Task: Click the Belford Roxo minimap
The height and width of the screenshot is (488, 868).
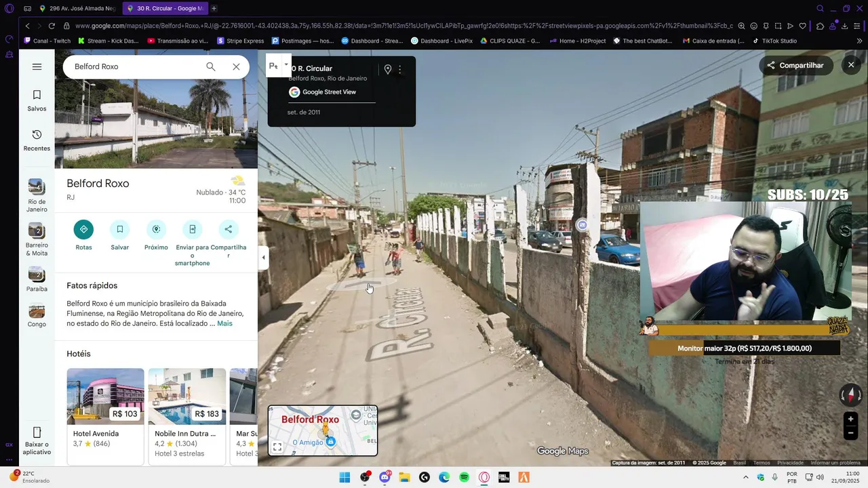Action: [323, 430]
